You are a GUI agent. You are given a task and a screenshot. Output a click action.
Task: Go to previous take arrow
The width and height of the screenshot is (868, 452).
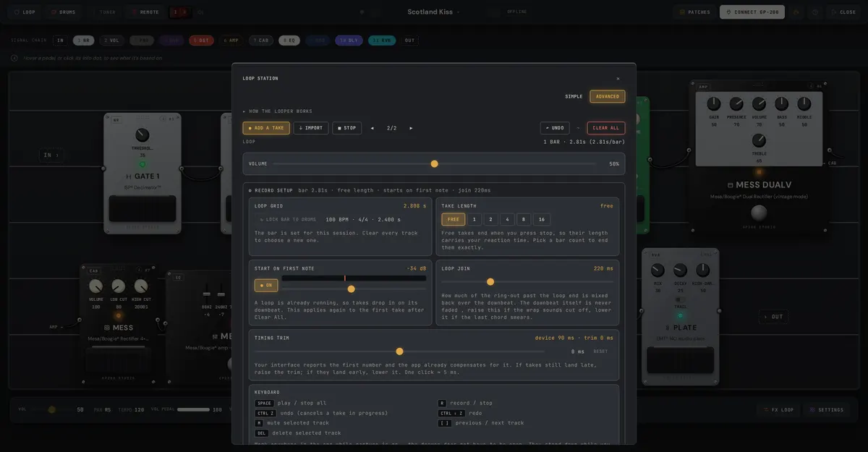coord(373,128)
